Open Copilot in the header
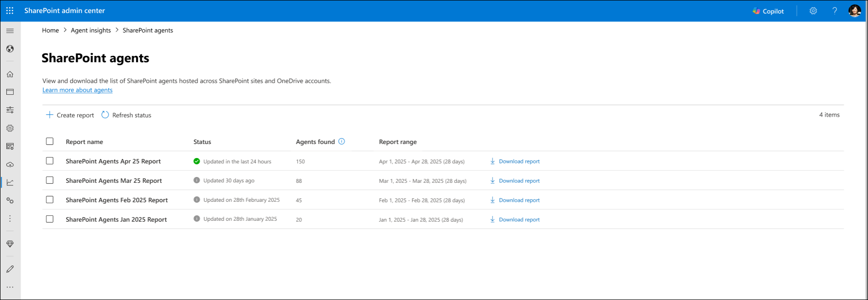The height and width of the screenshot is (300, 868). pyautogui.click(x=768, y=11)
